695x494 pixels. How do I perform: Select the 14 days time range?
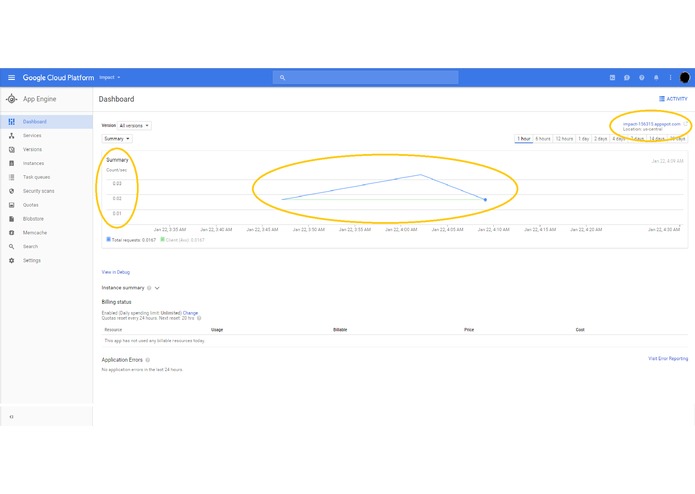tap(656, 139)
